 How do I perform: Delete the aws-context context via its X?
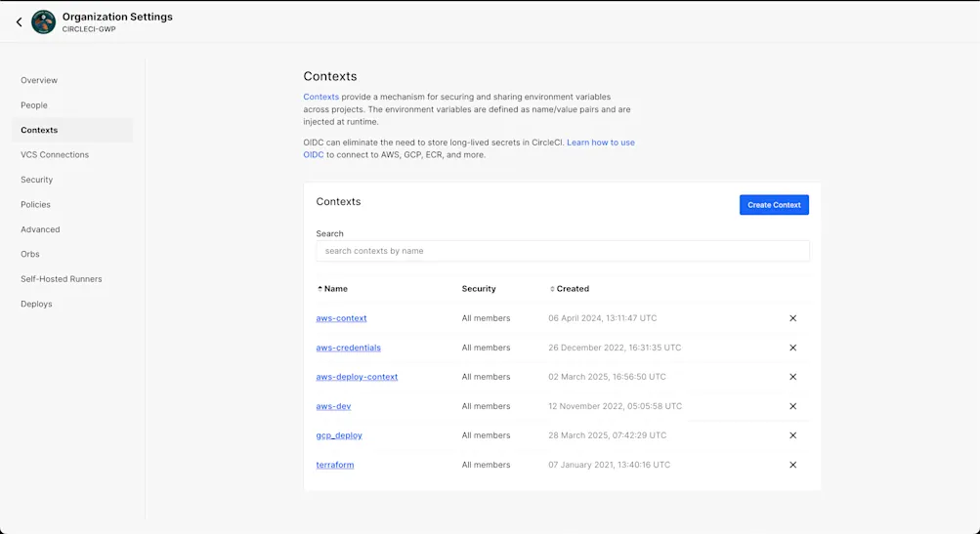click(792, 318)
